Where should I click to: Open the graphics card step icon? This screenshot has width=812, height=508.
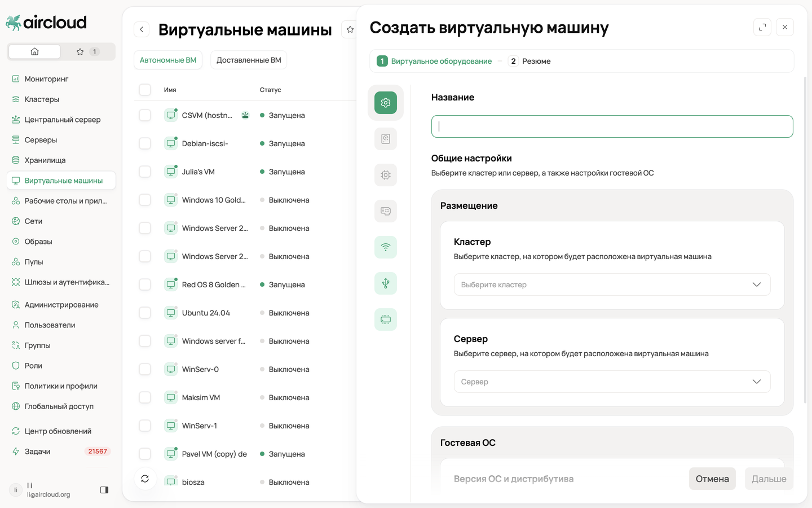pyautogui.click(x=386, y=211)
